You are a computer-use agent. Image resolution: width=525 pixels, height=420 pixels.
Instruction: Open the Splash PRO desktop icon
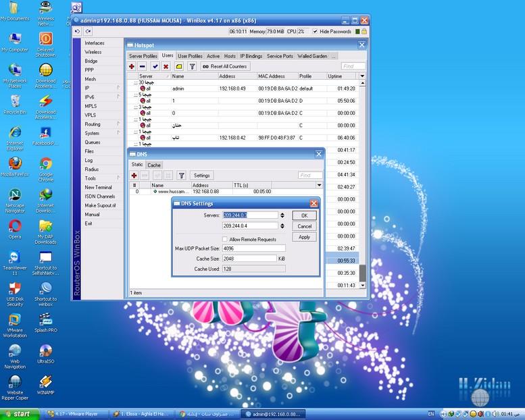pos(46,323)
